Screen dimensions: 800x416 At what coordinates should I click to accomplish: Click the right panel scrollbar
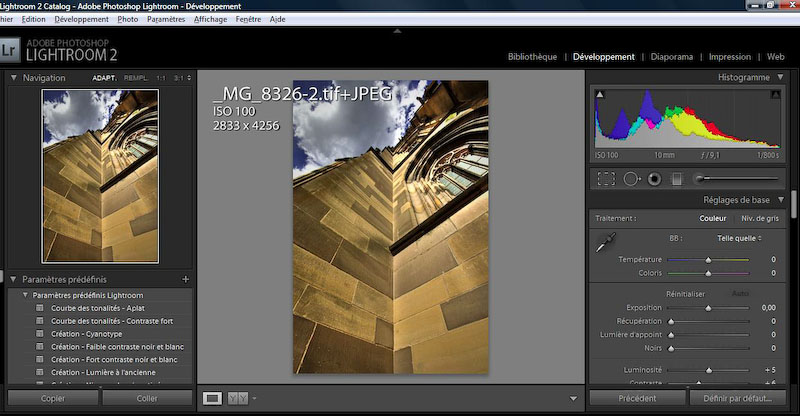[794, 204]
